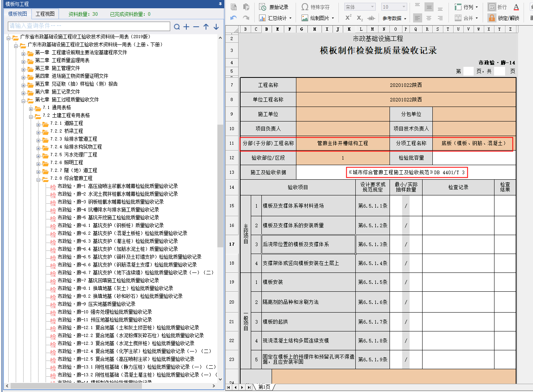Select 第四章 进场施工物资质量证明文件

(72, 76)
